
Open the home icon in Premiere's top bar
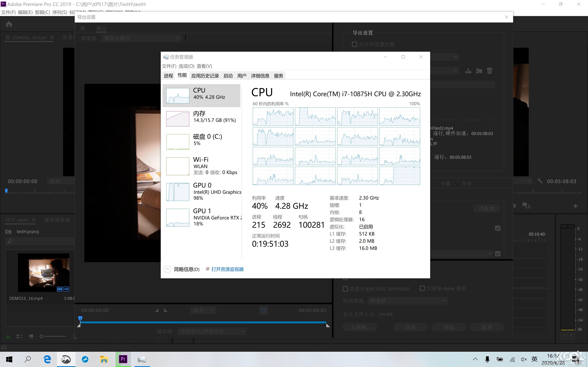(x=9, y=24)
